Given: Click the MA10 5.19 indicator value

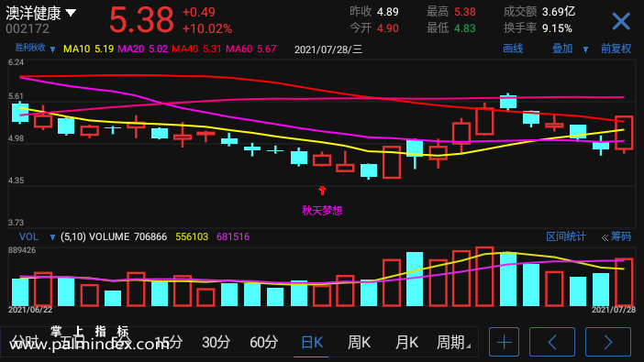Looking at the screenshot, I should pos(88,49).
